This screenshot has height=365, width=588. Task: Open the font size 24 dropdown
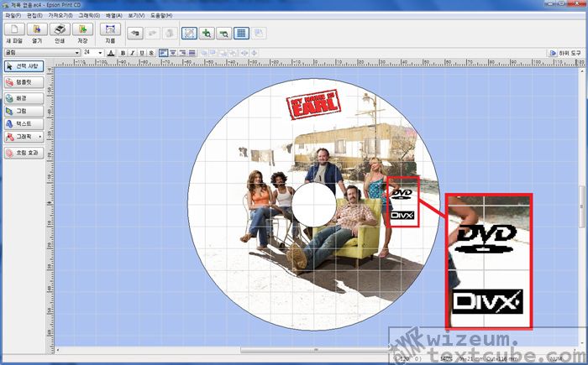pos(100,53)
